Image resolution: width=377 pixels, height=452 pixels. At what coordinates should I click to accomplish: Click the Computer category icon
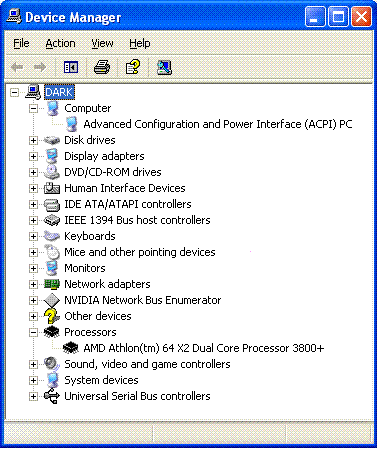tap(52, 108)
